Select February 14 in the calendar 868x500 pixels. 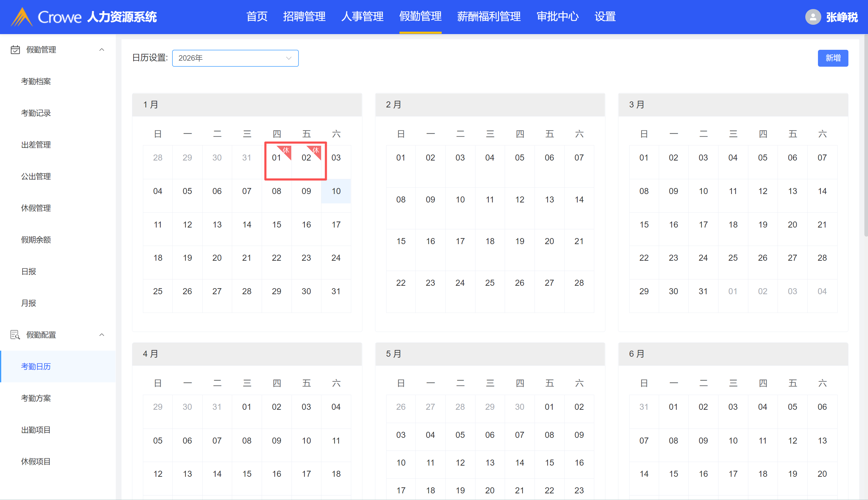click(x=579, y=199)
